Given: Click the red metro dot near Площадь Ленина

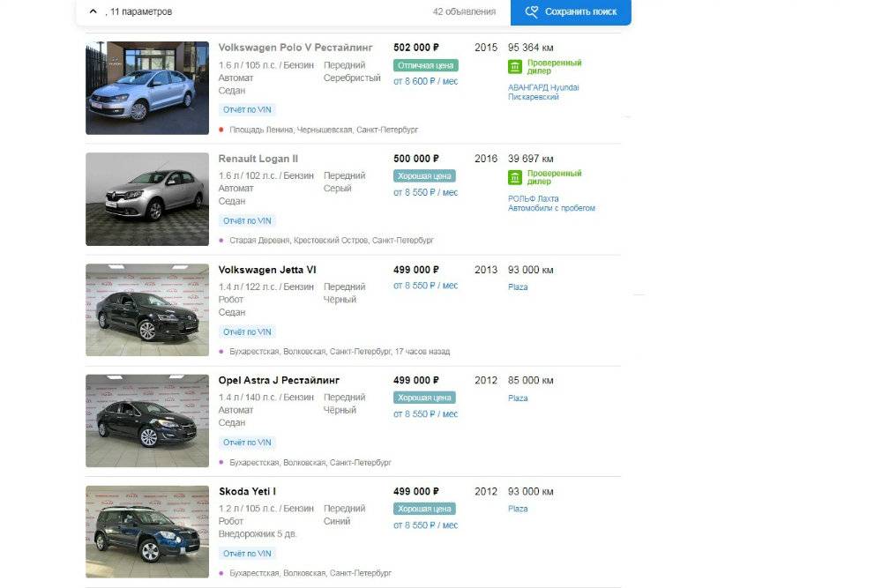Looking at the screenshot, I should (x=221, y=130).
